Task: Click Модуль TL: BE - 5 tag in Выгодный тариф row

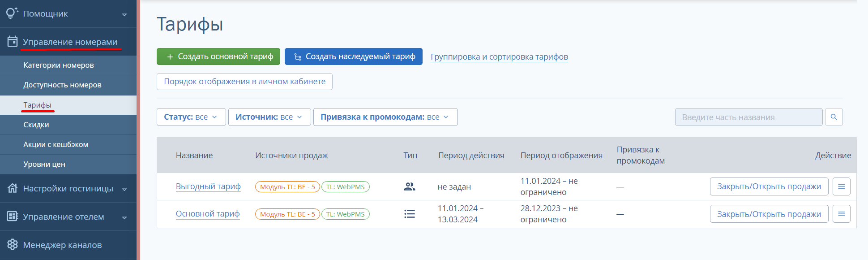Action: (287, 187)
